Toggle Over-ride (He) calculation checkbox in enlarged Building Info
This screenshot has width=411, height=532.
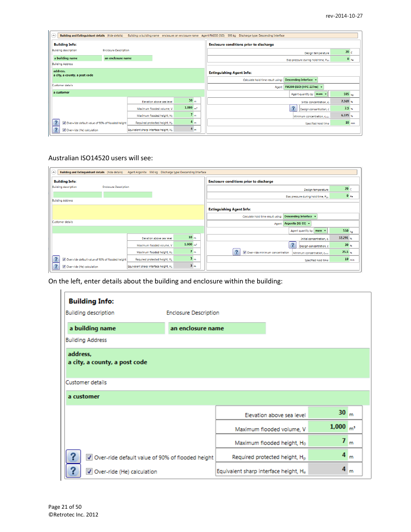[89, 471]
